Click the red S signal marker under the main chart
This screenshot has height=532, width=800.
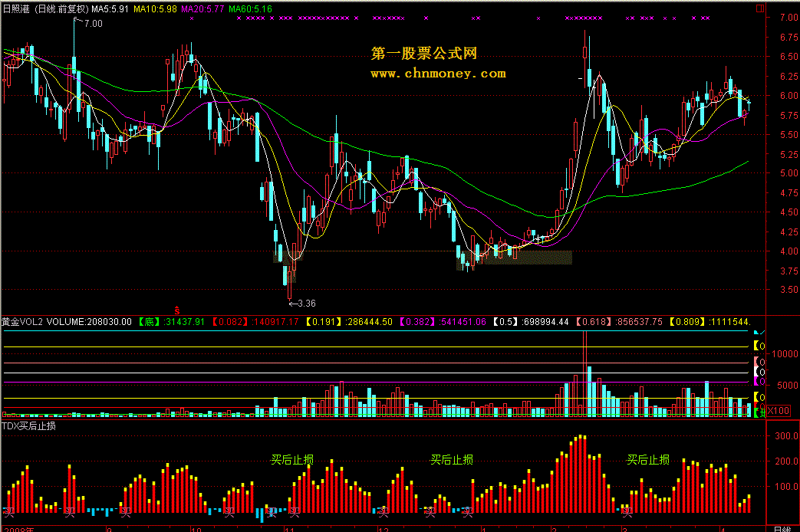click(177, 310)
